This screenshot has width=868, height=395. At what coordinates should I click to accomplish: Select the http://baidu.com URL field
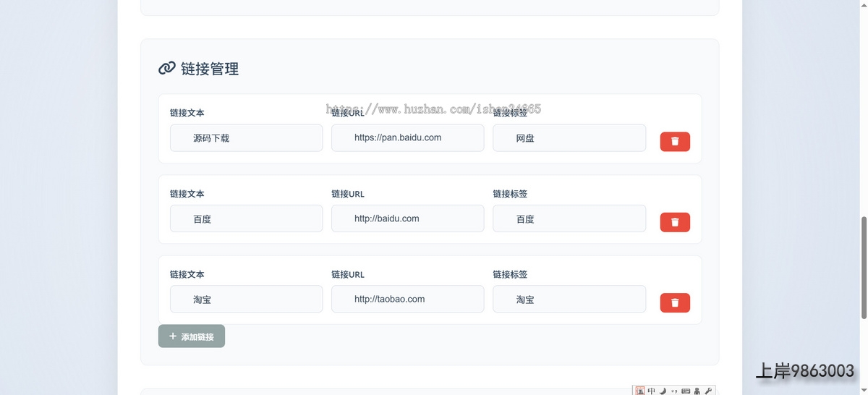click(407, 218)
